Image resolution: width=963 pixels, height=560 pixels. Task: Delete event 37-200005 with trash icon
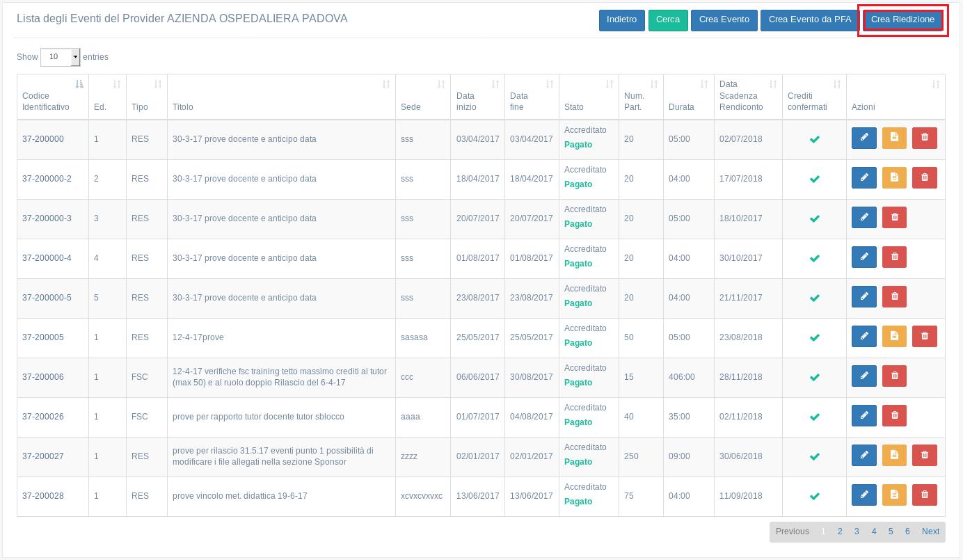(x=925, y=336)
